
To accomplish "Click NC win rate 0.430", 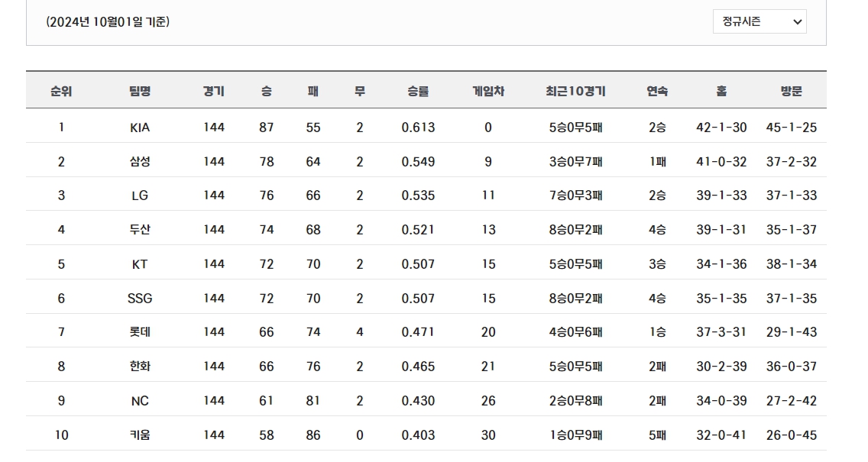I will click(x=419, y=401).
